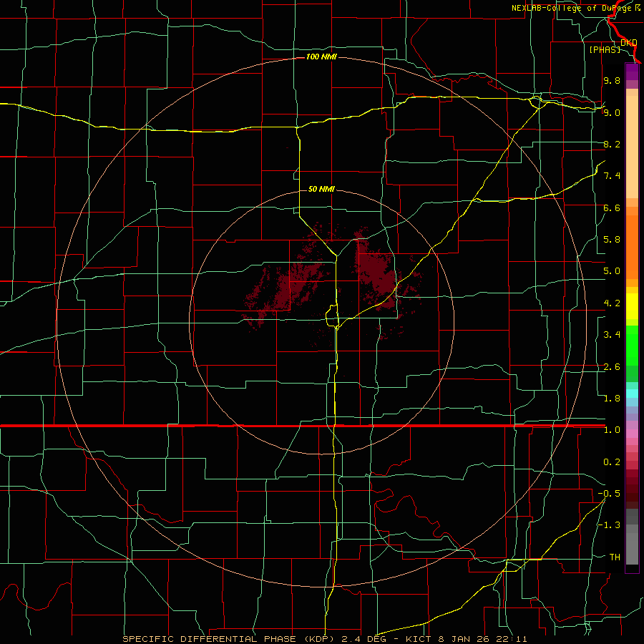Viewport: 644px width, 644px height.
Task: Select the 0.2 value on color scale
Action: tap(612, 462)
